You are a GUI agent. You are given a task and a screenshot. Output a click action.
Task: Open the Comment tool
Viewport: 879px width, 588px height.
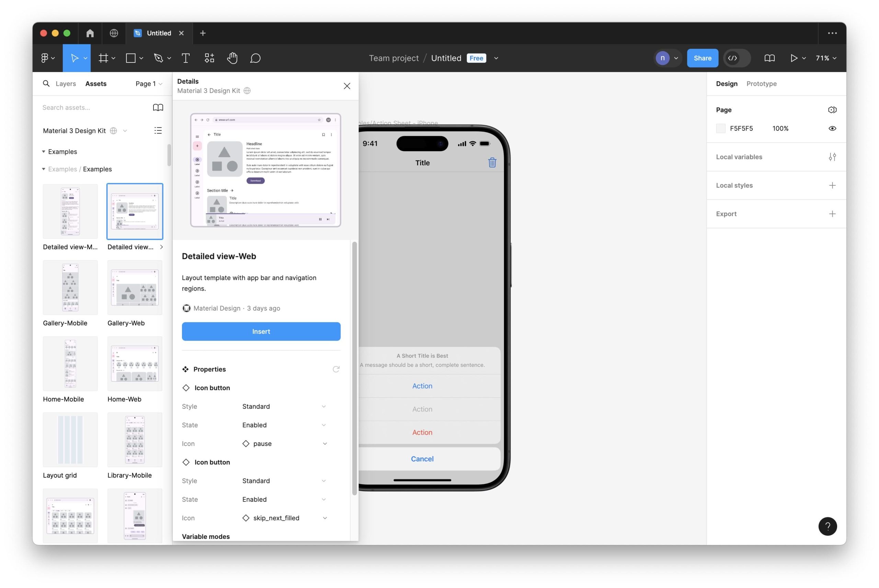(255, 58)
